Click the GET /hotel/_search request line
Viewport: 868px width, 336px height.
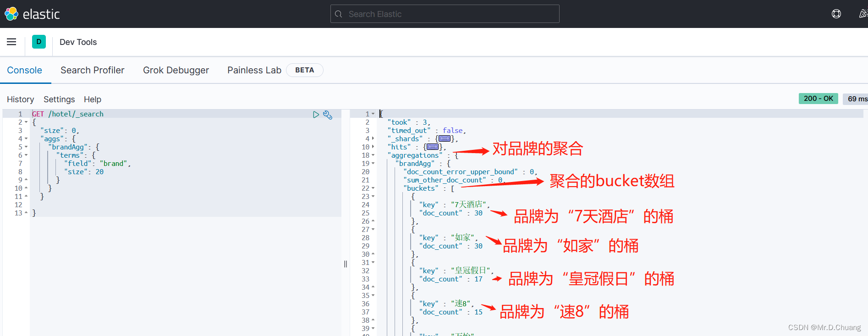(x=68, y=114)
